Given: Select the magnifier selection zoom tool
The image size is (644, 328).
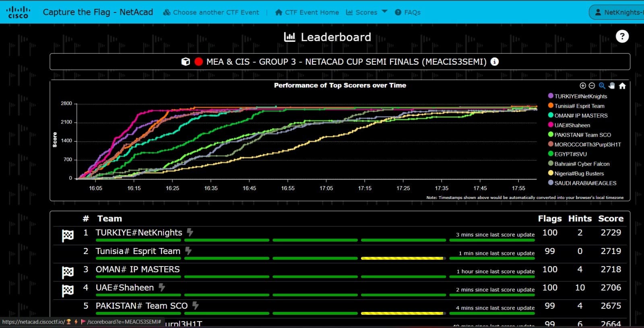Looking at the screenshot, I should [x=602, y=86].
